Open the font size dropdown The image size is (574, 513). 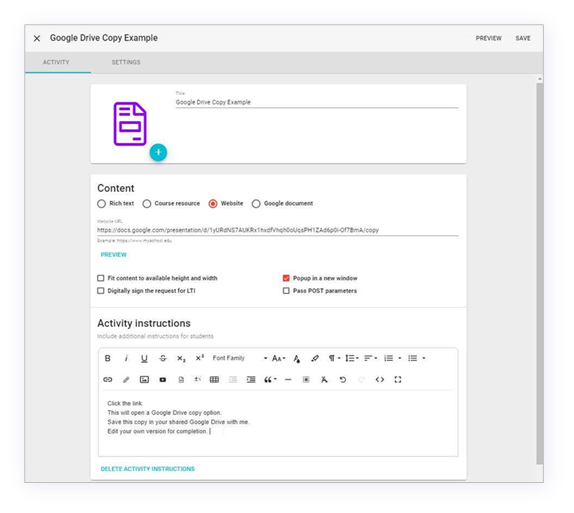point(279,358)
